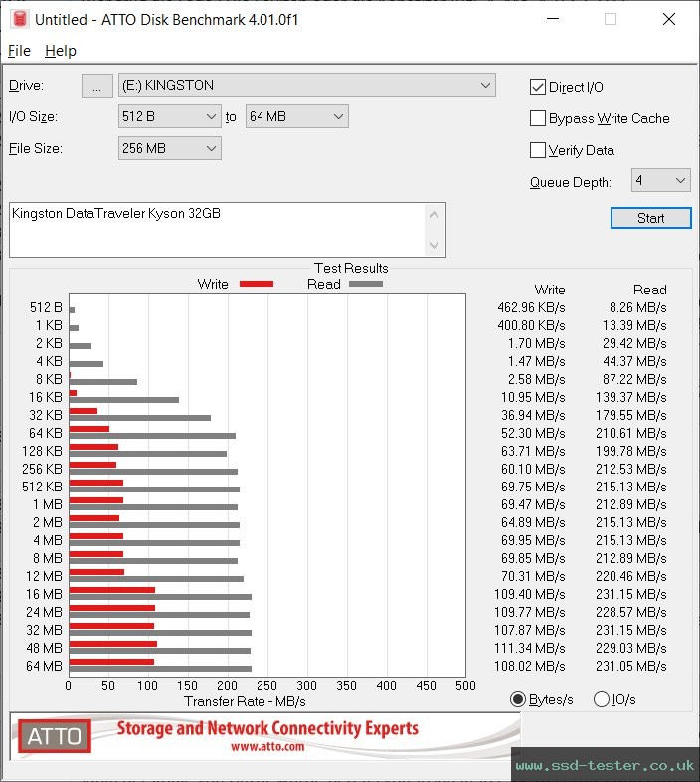Select the Bytes/s radio button

point(518,699)
